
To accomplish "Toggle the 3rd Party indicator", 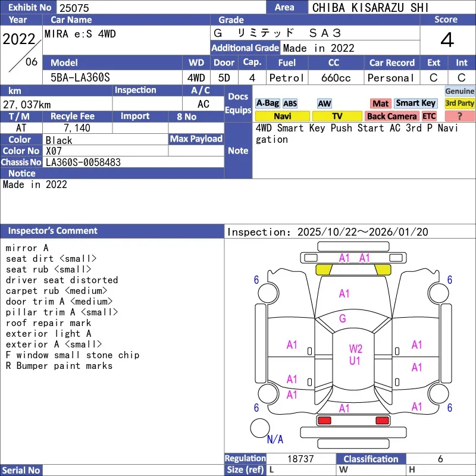I will 459,104.
